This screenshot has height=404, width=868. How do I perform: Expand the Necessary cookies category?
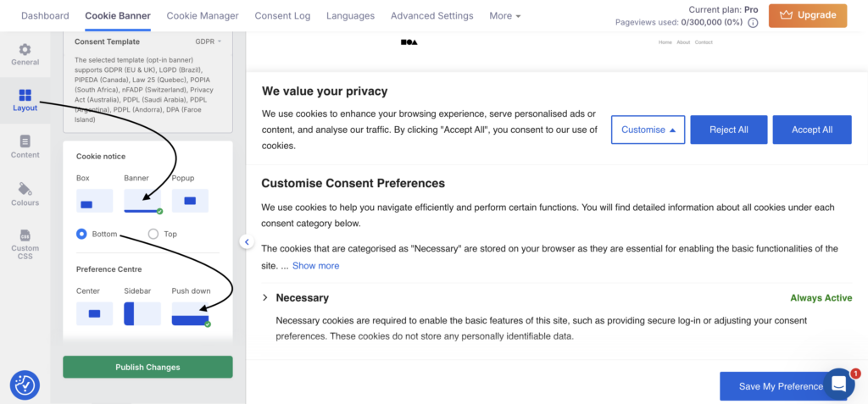265,297
